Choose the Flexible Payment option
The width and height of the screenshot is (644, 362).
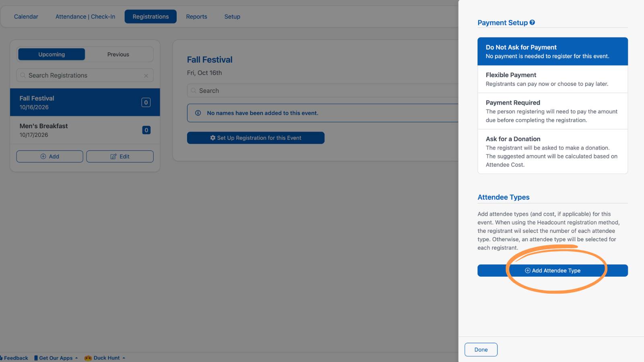pyautogui.click(x=553, y=79)
